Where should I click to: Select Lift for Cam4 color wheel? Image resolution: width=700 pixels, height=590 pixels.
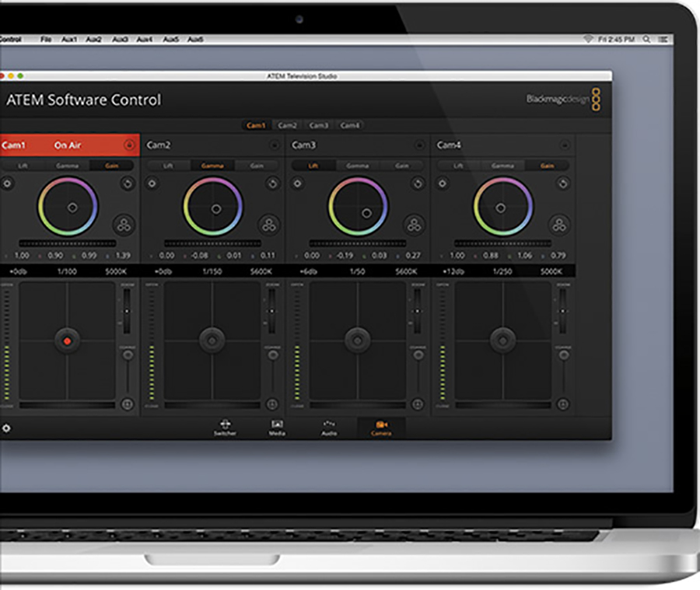point(458,166)
